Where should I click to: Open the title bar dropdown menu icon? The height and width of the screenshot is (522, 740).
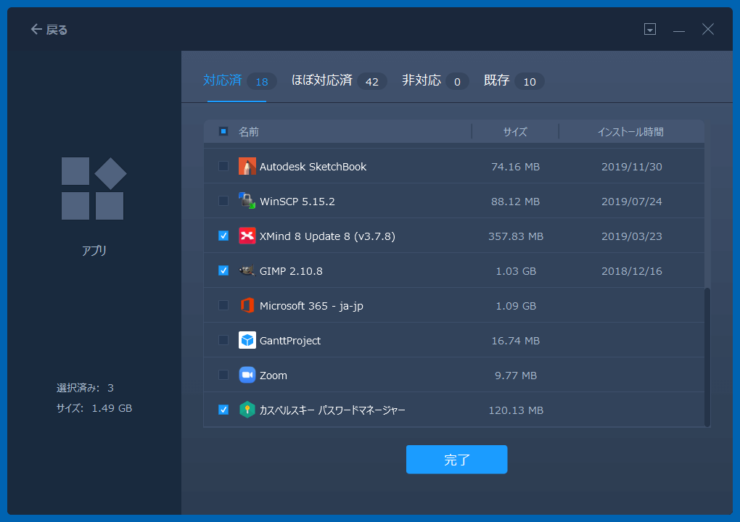pos(650,29)
